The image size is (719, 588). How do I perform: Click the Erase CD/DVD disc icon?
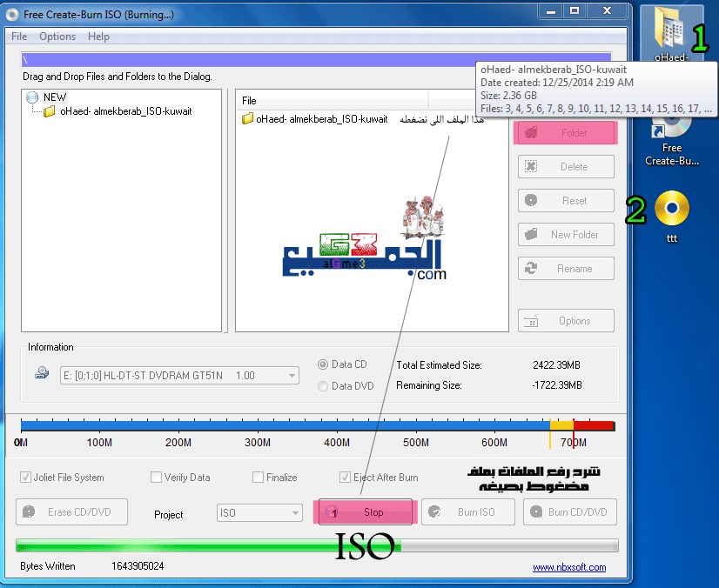29,511
